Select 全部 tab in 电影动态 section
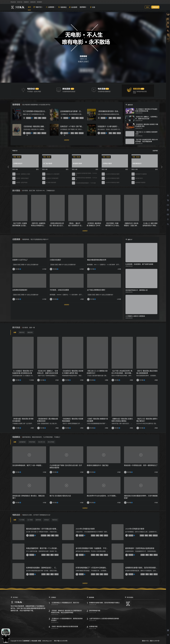The image size is (170, 644). coord(15,520)
